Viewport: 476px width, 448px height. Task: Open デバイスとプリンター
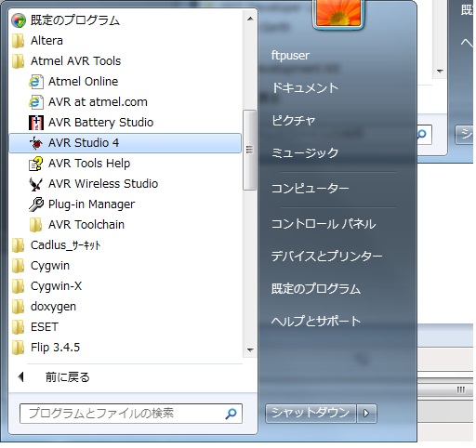pos(326,257)
